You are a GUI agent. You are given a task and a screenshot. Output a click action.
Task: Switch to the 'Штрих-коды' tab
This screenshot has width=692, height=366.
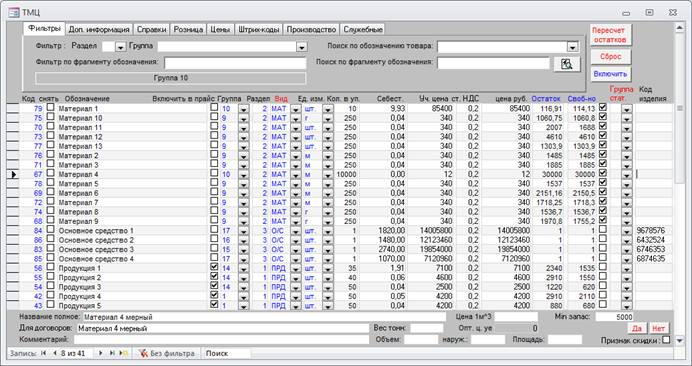pos(259,30)
